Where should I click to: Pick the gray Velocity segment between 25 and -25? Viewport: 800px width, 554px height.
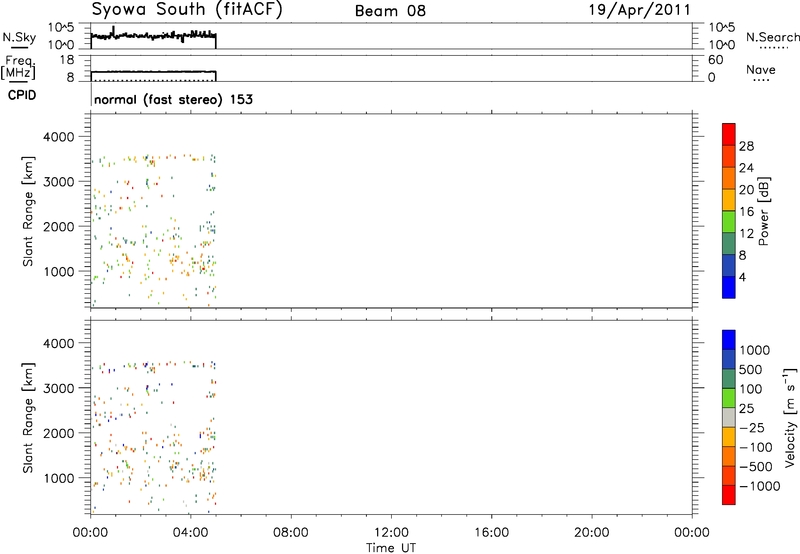(729, 417)
